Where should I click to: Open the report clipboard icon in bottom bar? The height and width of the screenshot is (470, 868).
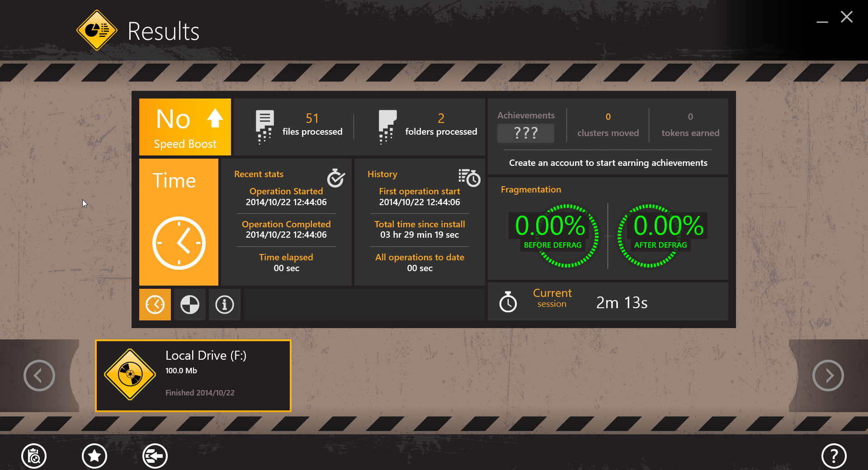point(34,456)
